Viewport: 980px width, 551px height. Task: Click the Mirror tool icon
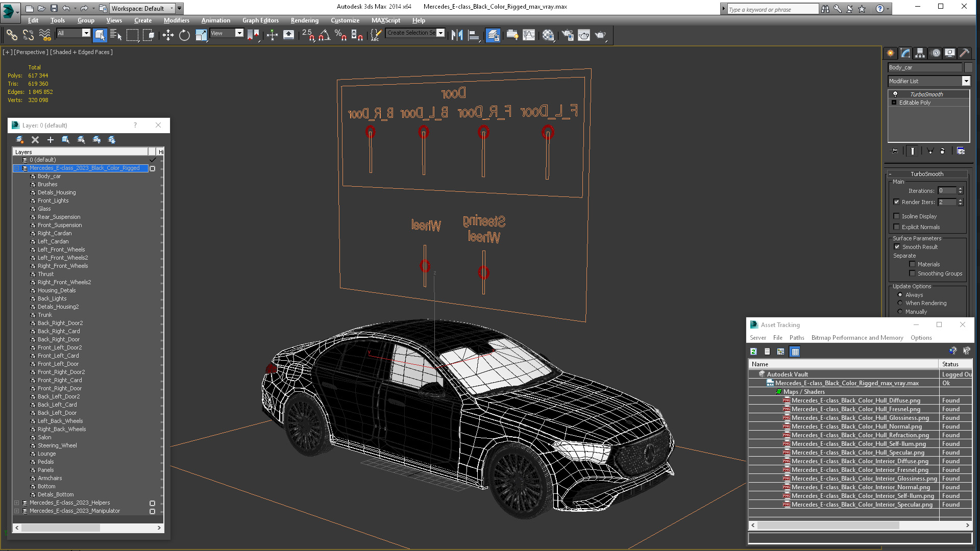(457, 35)
